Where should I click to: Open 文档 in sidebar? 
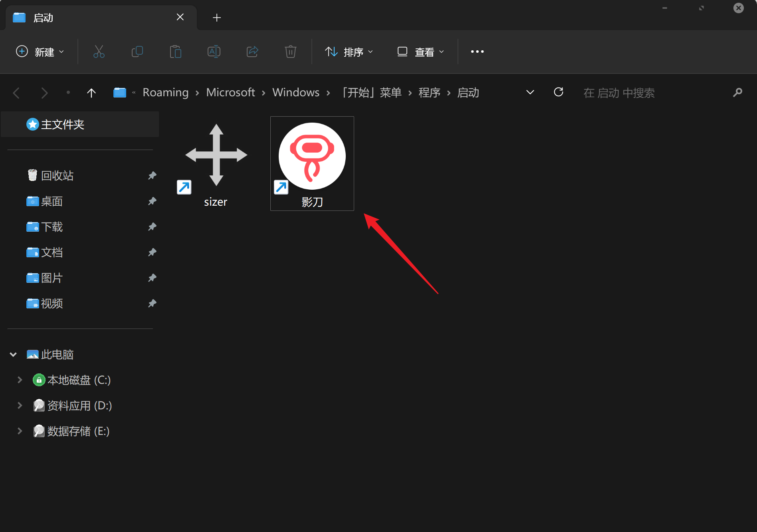tap(52, 252)
